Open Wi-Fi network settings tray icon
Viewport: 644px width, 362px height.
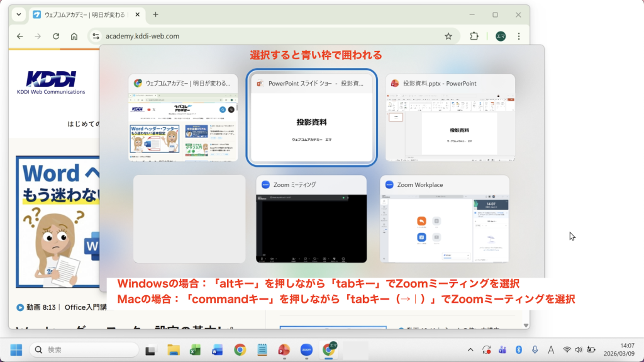(567, 350)
